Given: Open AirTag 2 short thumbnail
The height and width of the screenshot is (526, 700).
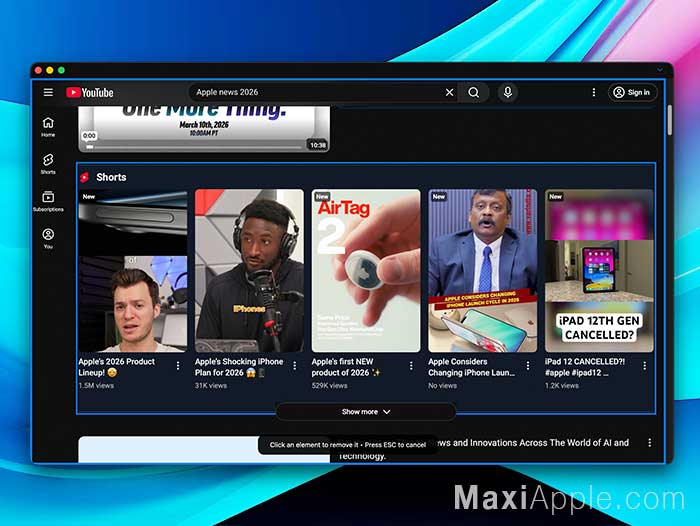Looking at the screenshot, I should point(366,271).
